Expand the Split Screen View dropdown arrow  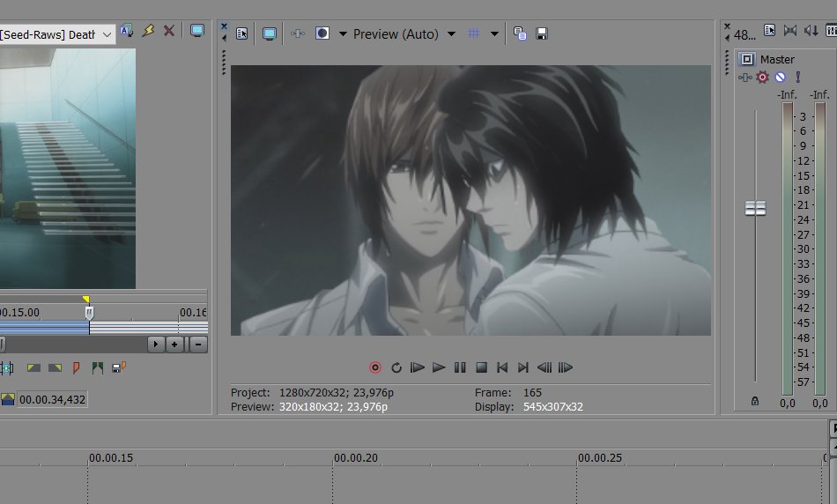click(x=343, y=33)
